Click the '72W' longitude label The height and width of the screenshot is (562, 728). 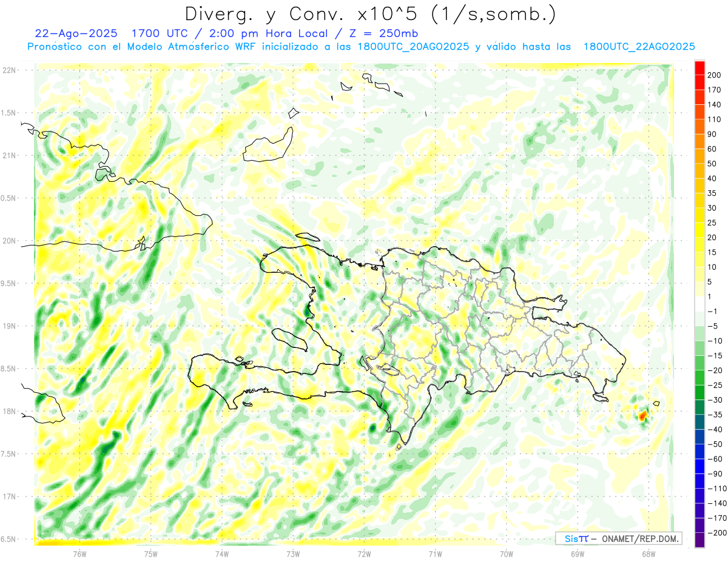(x=364, y=553)
